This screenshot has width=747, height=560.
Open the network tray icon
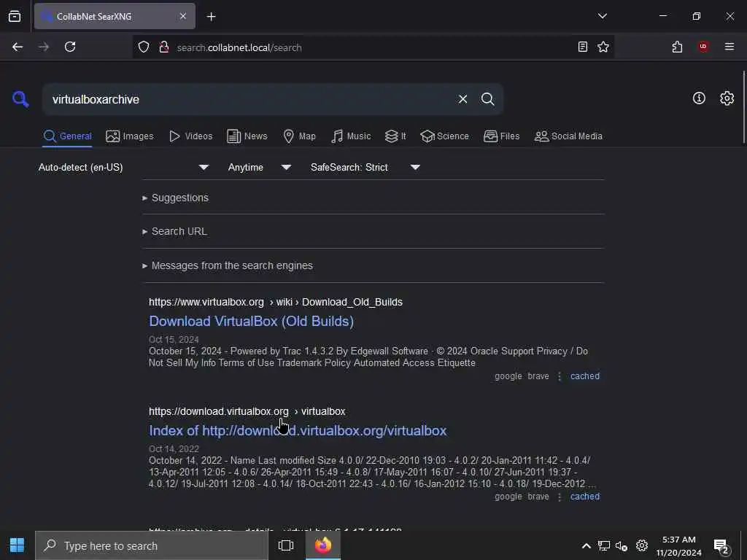click(604, 545)
